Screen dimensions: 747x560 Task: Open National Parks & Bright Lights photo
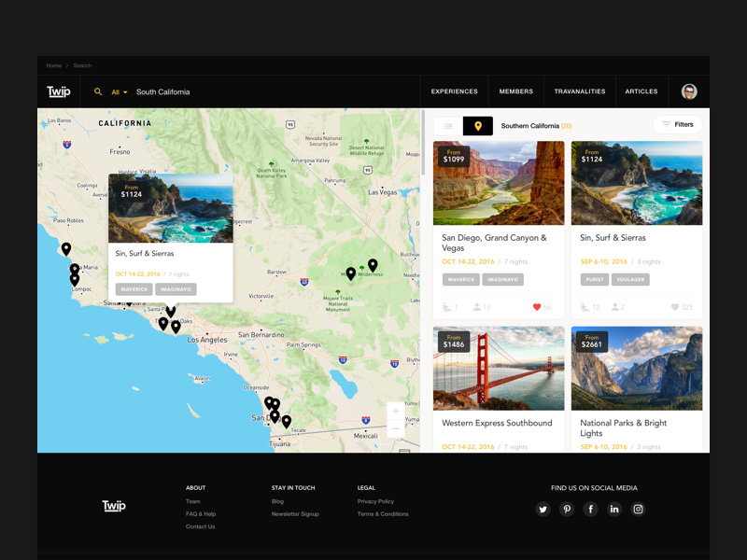coord(637,369)
